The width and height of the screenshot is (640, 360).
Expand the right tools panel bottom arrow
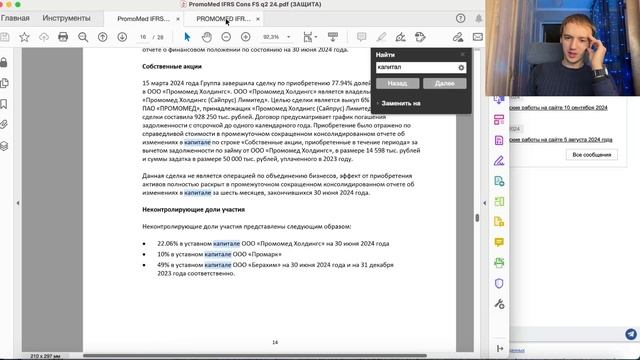point(500,349)
